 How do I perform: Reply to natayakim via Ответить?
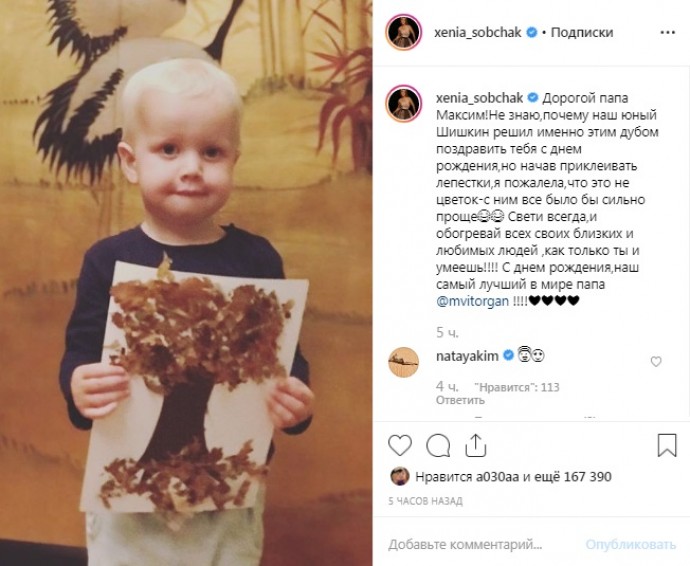[460, 400]
